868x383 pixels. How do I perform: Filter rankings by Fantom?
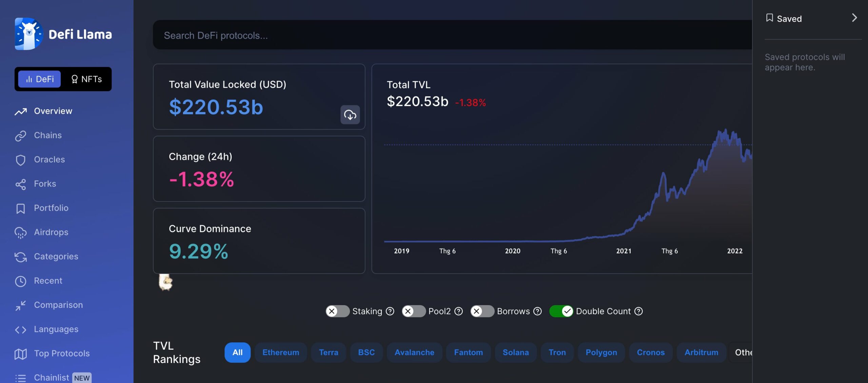(x=468, y=352)
